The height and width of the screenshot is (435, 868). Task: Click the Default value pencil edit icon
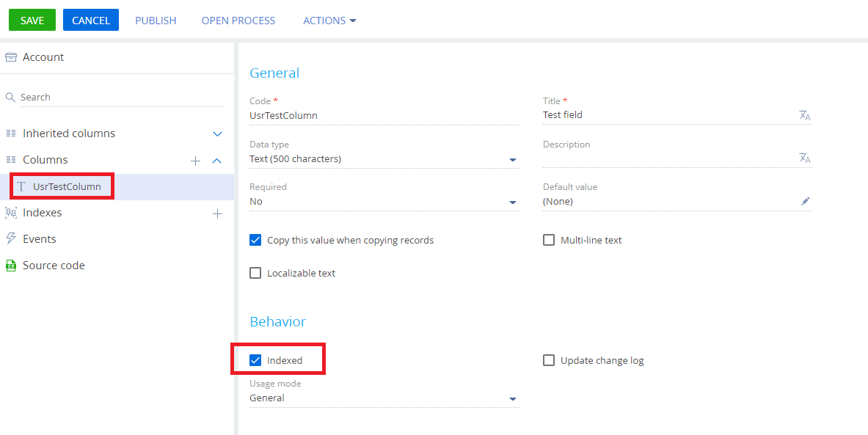pos(806,202)
